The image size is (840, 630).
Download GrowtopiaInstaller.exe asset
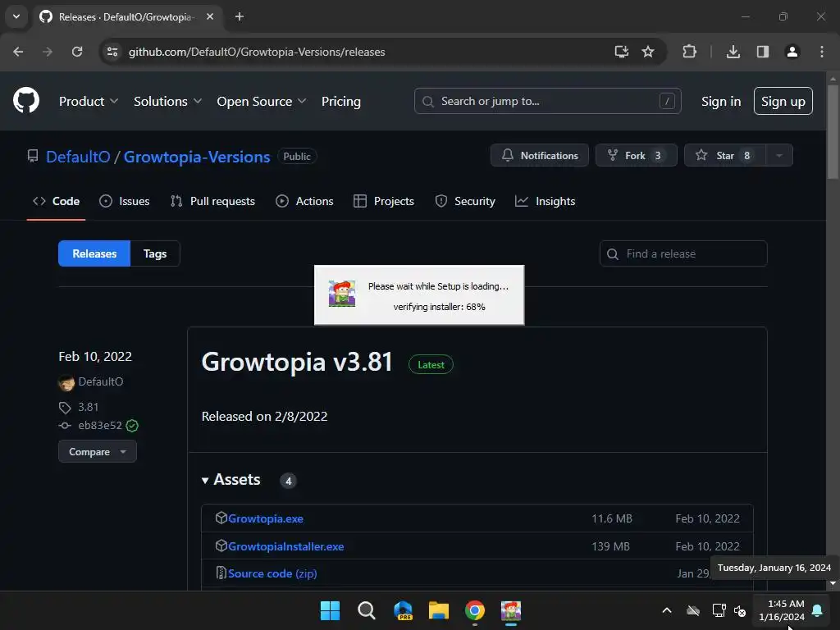286,546
